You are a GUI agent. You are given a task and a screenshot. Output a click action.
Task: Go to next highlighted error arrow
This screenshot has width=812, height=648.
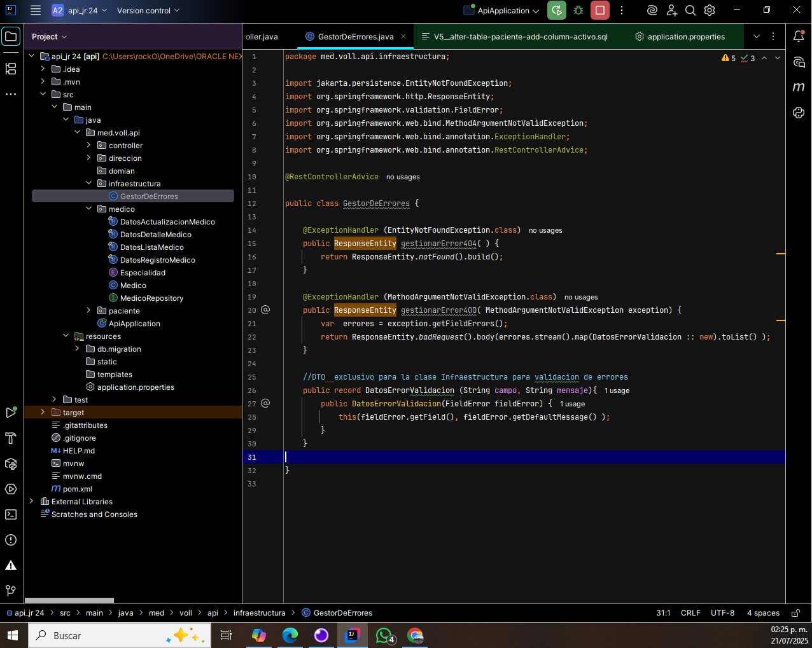point(777,58)
